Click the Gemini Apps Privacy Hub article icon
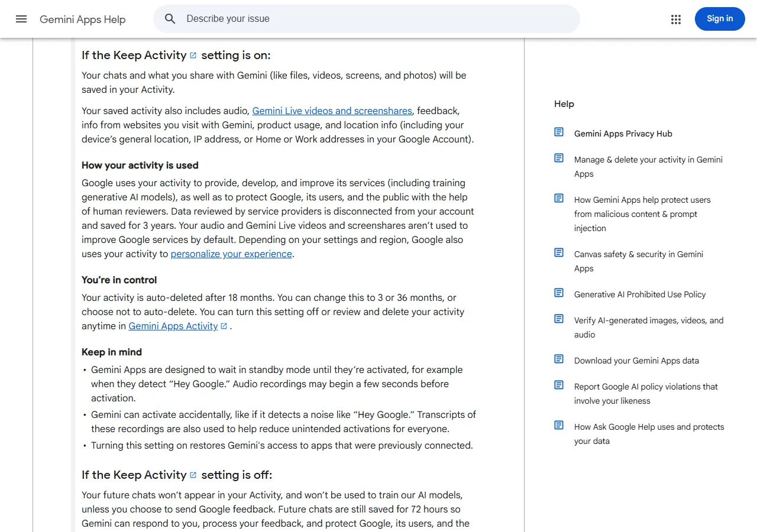 (x=559, y=132)
